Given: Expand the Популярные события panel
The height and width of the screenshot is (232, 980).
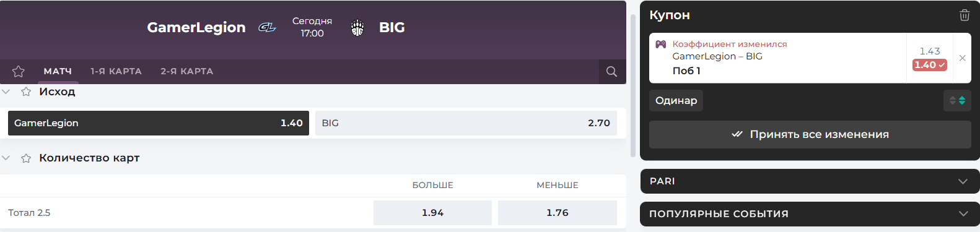Looking at the screenshot, I should tap(810, 213).
